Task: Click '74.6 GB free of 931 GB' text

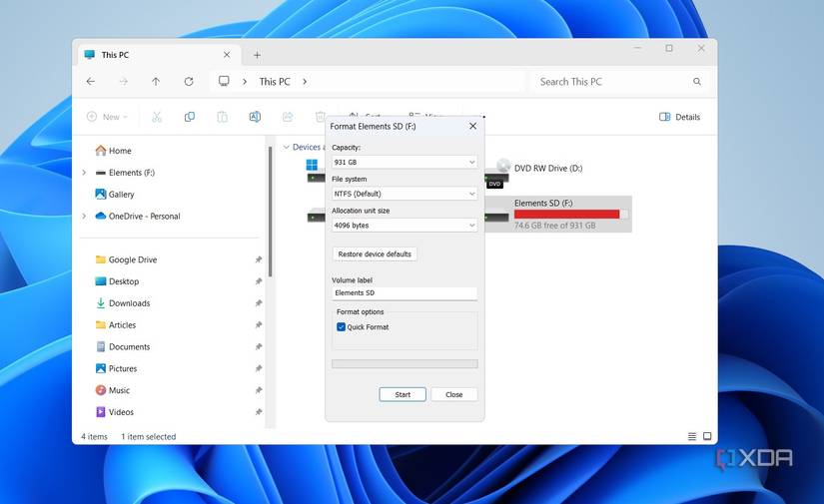Action: click(x=555, y=226)
